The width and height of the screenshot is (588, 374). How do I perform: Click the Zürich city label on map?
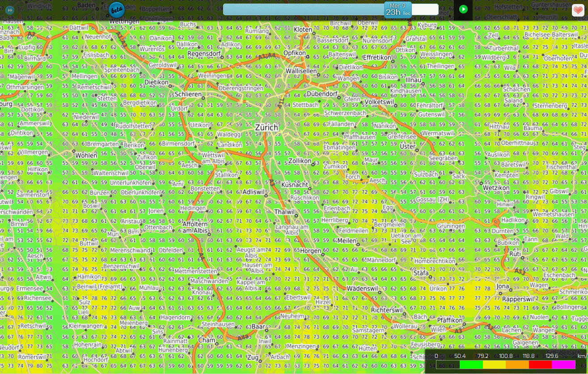click(267, 127)
